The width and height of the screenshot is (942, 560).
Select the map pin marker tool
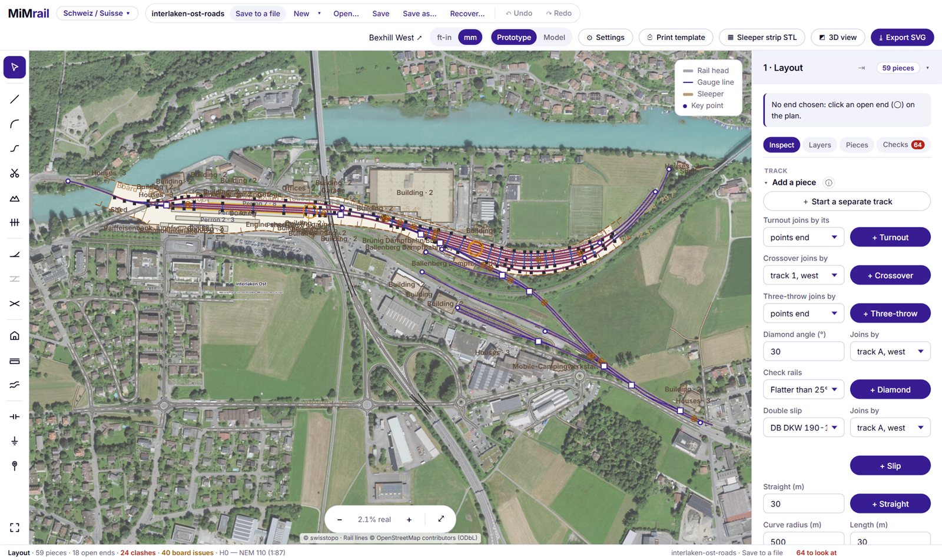(15, 466)
